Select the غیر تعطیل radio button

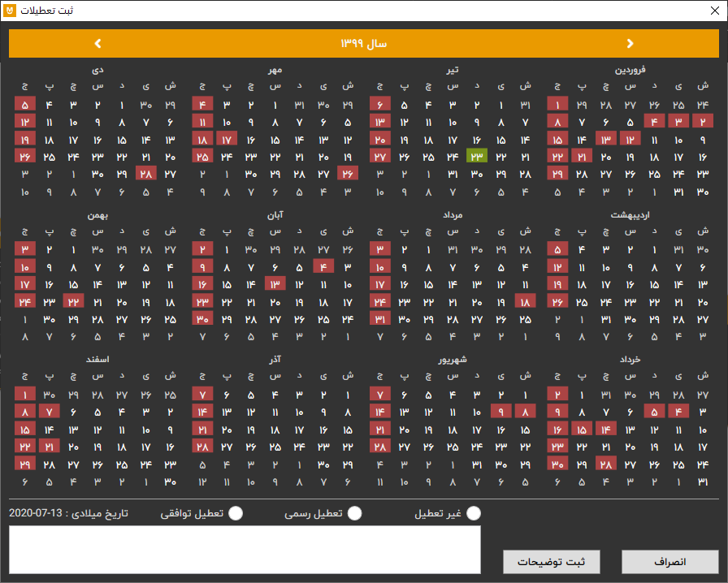(x=474, y=513)
